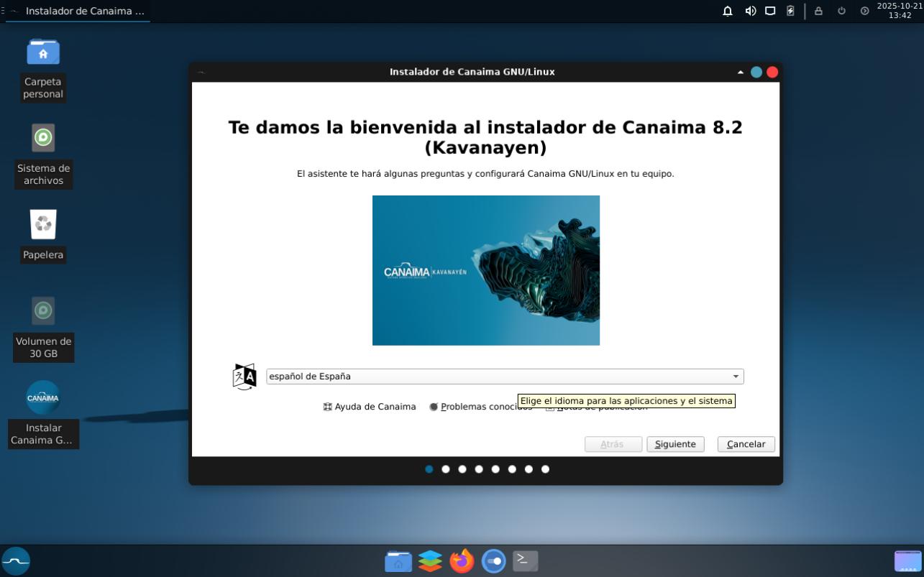Click the power icon in top panel

point(841,11)
